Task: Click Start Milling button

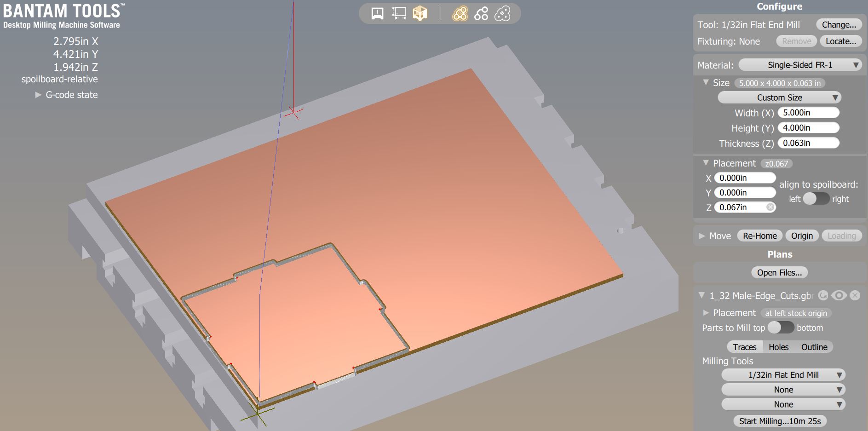Action: point(780,421)
